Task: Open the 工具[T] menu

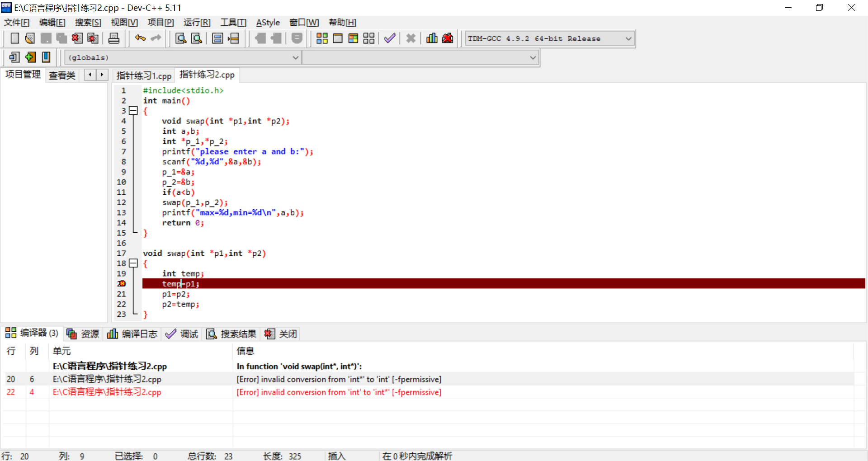Action: click(233, 23)
